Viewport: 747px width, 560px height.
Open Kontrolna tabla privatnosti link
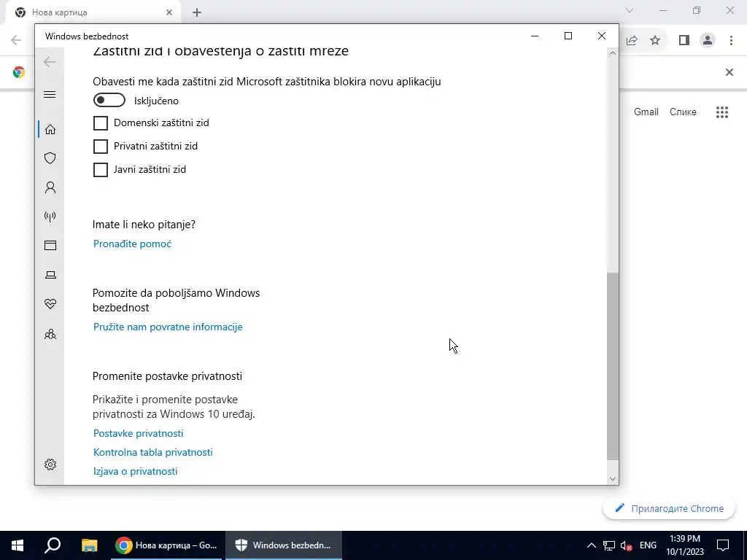153,452
